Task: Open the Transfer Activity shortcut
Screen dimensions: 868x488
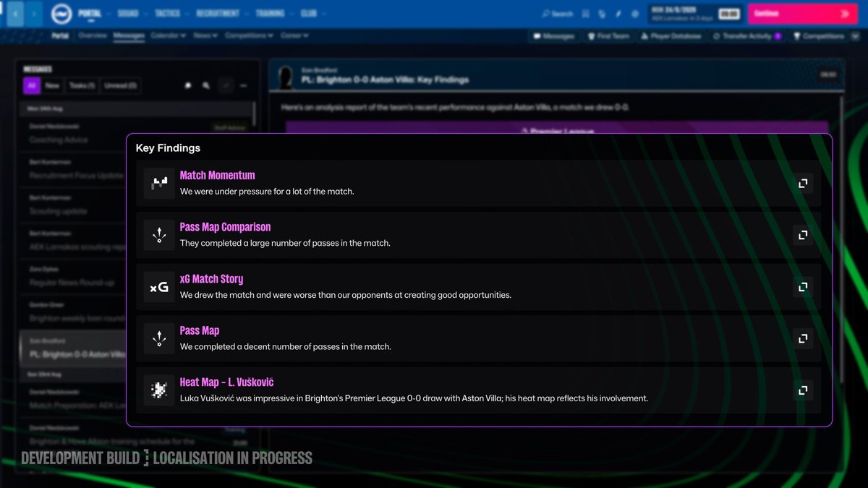Action: tap(746, 35)
